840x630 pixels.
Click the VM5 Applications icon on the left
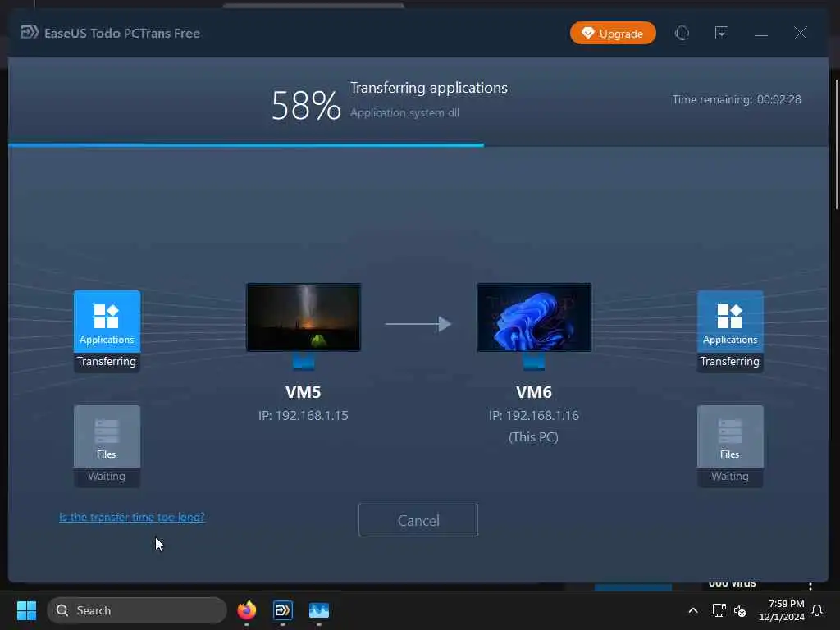pos(107,321)
